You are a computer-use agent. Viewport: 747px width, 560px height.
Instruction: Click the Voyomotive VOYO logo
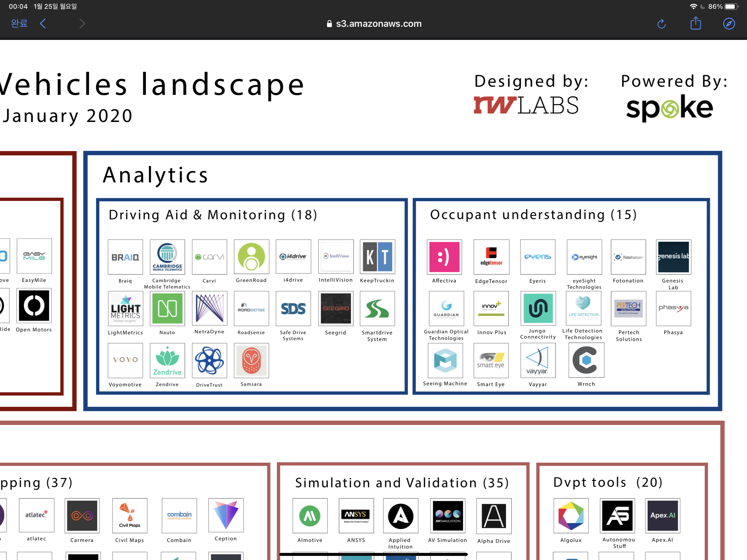point(125,360)
